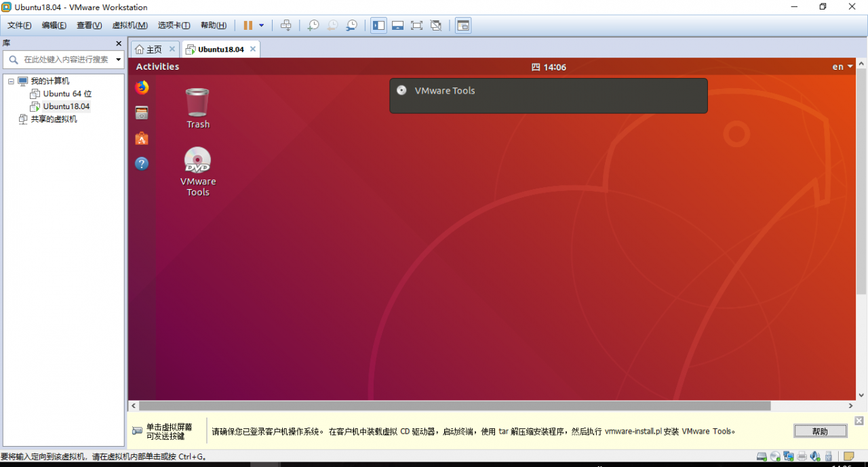The height and width of the screenshot is (467, 868).
Task: Collapse the 我的计算机 tree node
Action: pos(11,81)
